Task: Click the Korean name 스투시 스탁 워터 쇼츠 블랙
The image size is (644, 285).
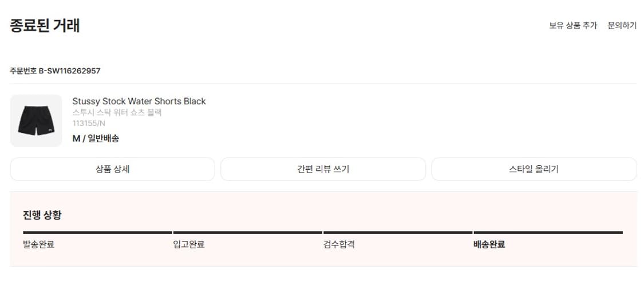Action: pyautogui.click(x=117, y=112)
